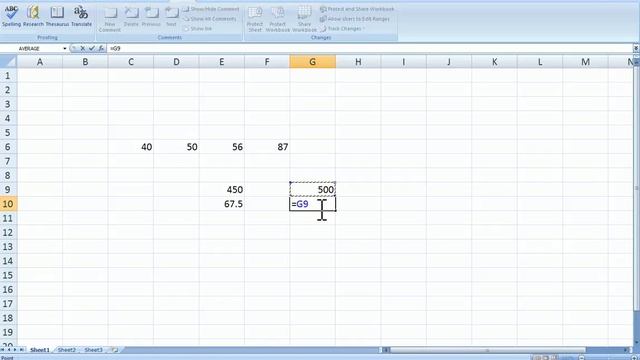The height and width of the screenshot is (360, 640).
Task: Click the cell containing 500
Action: (313, 190)
